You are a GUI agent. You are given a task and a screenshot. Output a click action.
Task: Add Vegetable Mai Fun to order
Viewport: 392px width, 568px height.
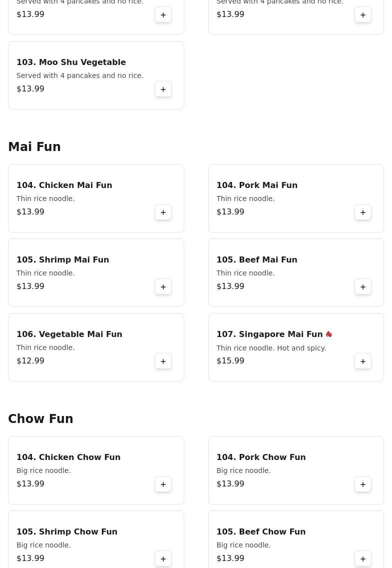(x=163, y=361)
